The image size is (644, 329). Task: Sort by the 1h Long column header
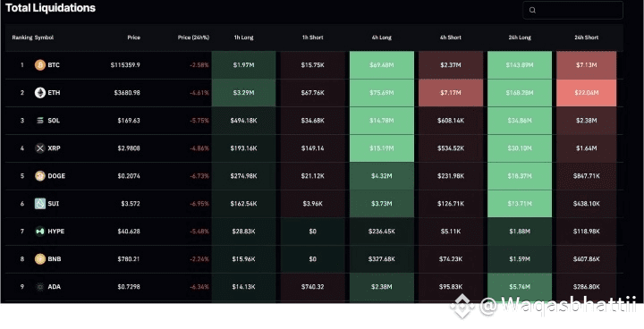tap(243, 38)
